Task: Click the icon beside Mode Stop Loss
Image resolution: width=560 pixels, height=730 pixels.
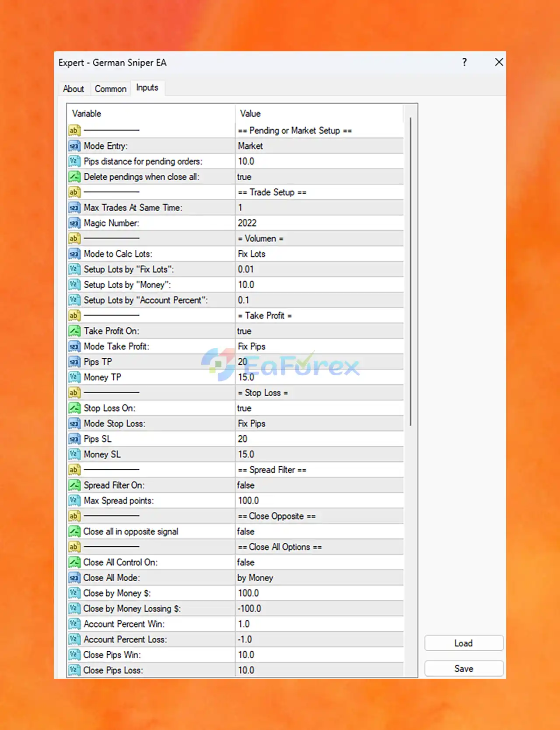Action: pyautogui.click(x=74, y=423)
